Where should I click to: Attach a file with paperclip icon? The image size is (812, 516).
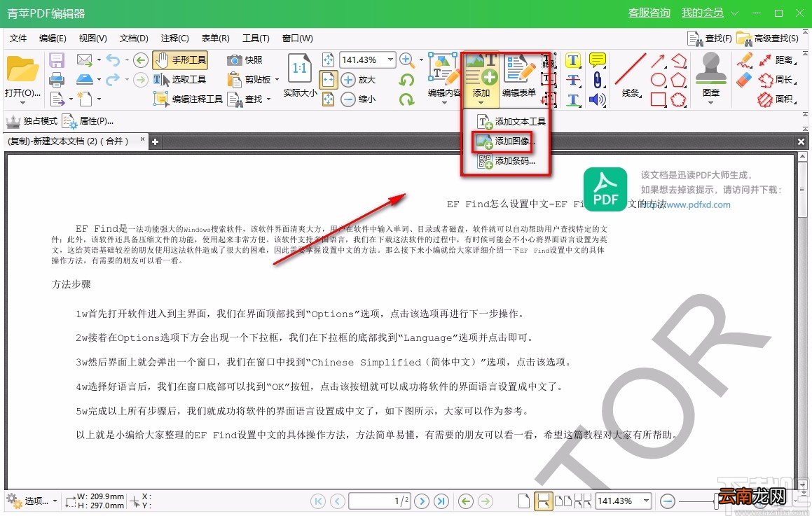tap(598, 80)
